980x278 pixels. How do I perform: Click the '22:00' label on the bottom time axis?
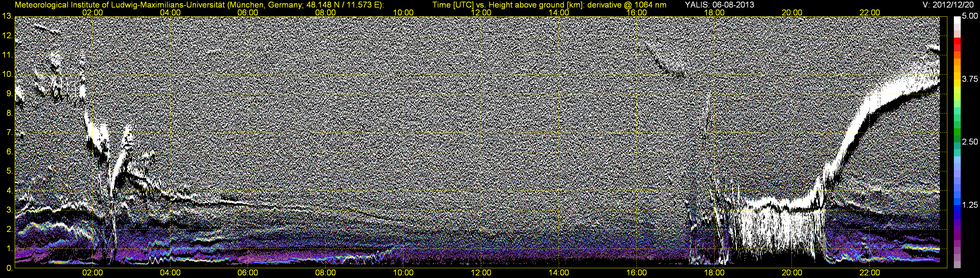pos(870,273)
